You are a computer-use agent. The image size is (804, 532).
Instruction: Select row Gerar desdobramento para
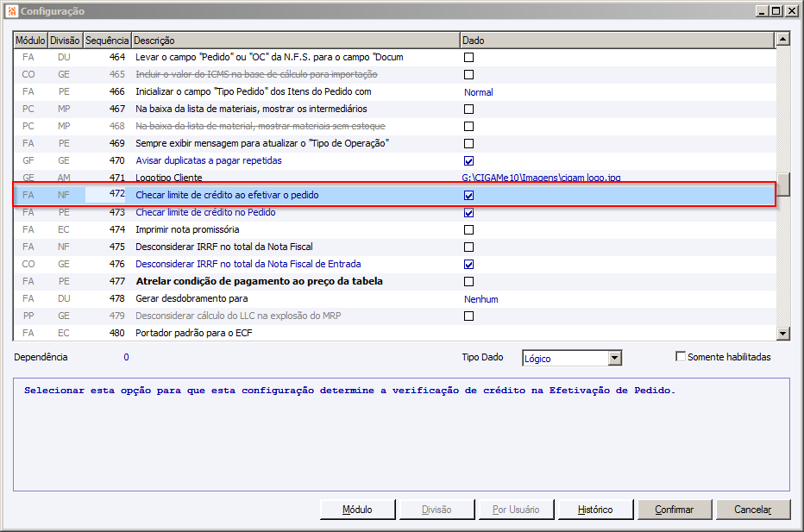394,299
